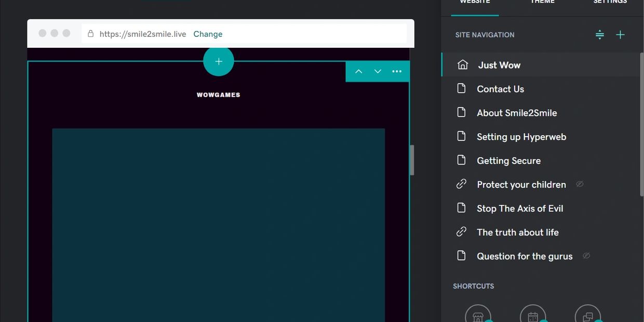The image size is (644, 322).
Task: Click the home icon beside Just Wow
Action: (x=462, y=65)
